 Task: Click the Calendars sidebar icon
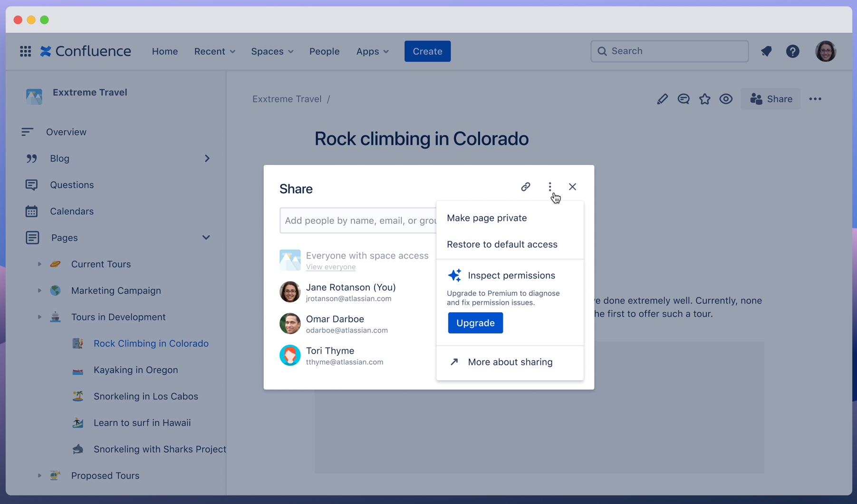[x=31, y=211]
